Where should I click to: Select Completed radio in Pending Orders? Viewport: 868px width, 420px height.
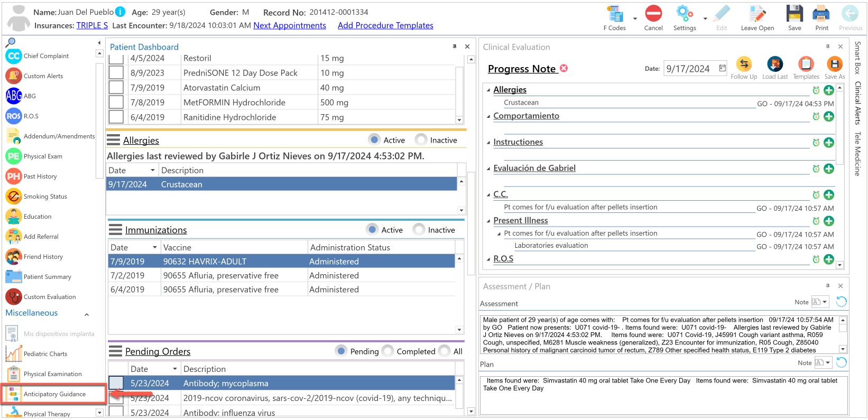pyautogui.click(x=387, y=351)
